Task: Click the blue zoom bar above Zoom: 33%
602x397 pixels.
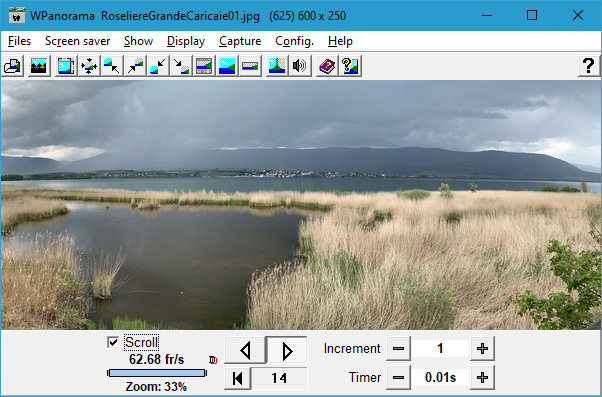Action: pyautogui.click(x=157, y=373)
